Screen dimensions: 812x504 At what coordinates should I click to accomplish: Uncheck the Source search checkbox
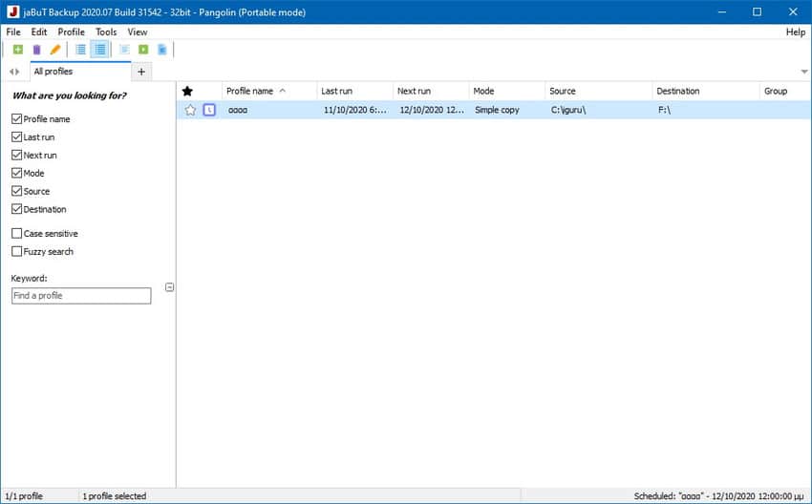pyautogui.click(x=16, y=192)
